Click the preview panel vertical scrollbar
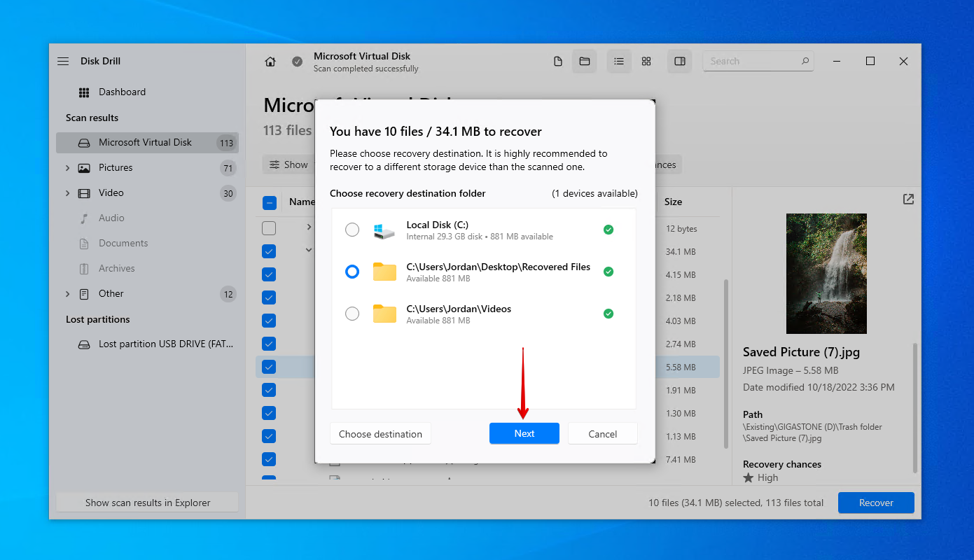Screen dimensions: 974x560 914,407
